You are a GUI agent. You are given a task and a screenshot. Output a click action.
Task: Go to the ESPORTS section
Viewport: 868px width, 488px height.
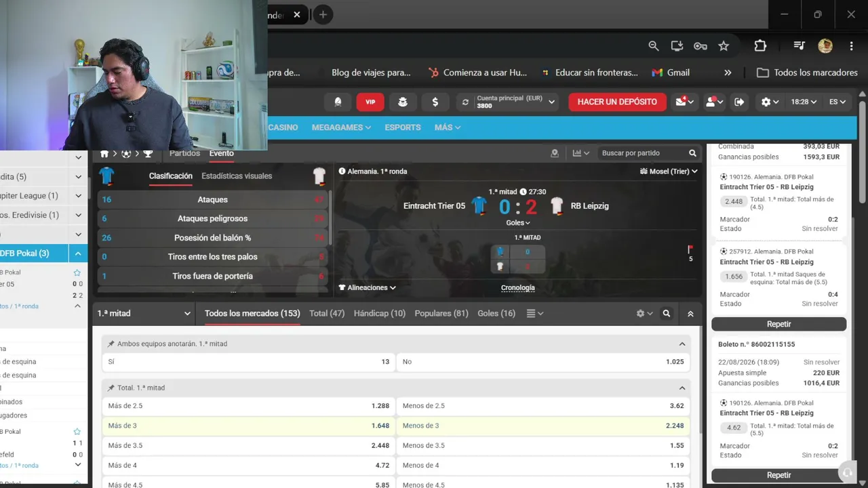(403, 127)
